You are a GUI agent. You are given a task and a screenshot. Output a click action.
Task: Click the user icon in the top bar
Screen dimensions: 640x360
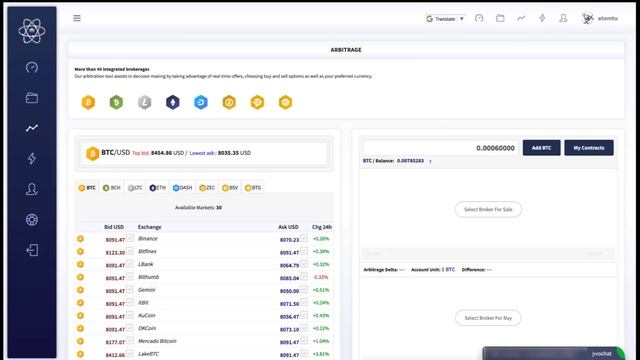point(563,18)
